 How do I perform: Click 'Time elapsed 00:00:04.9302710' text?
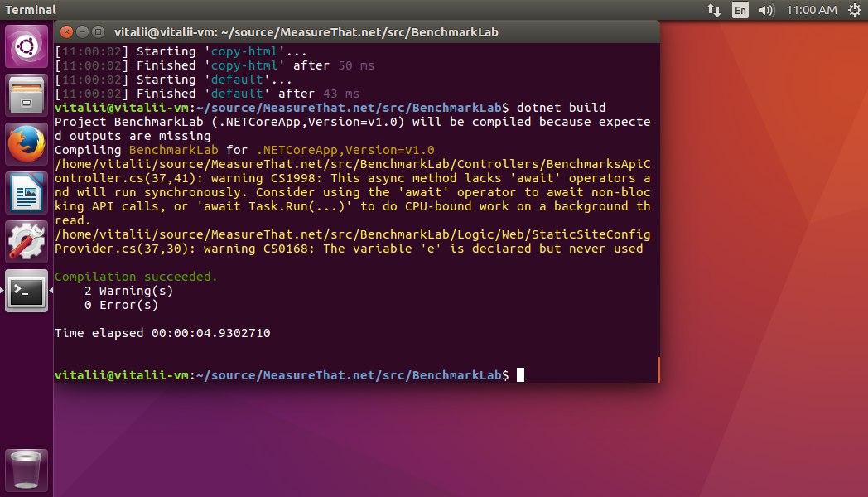point(162,333)
